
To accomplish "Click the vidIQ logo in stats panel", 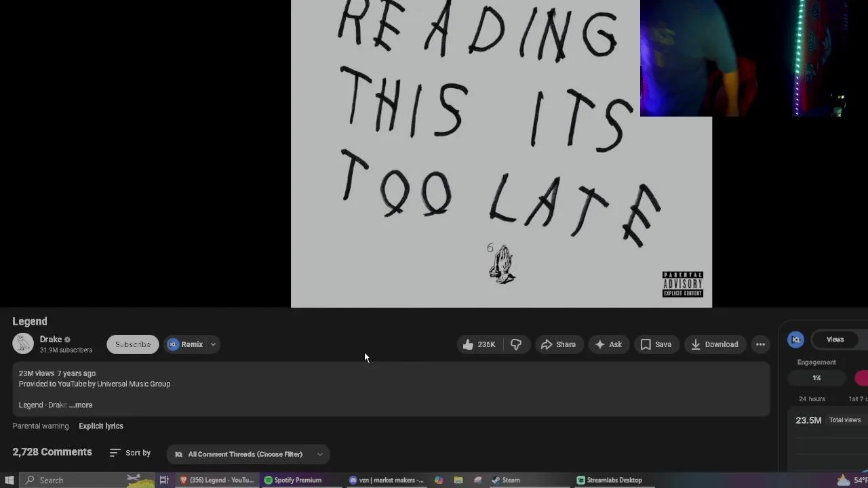I will click(x=796, y=340).
